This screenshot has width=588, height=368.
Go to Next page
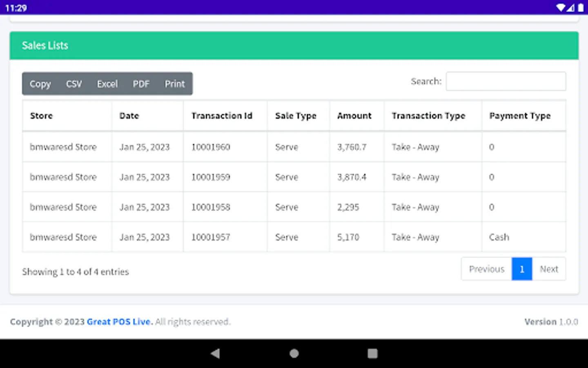(549, 269)
